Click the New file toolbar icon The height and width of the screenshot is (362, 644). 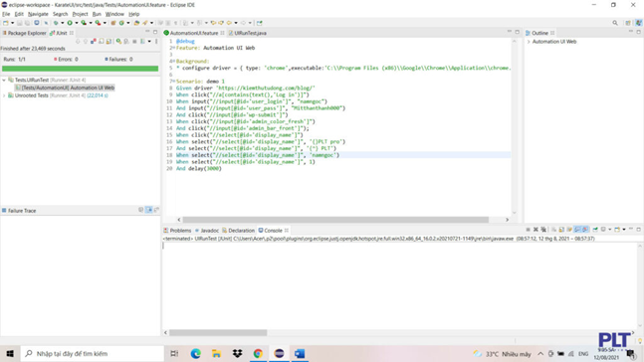6,23
